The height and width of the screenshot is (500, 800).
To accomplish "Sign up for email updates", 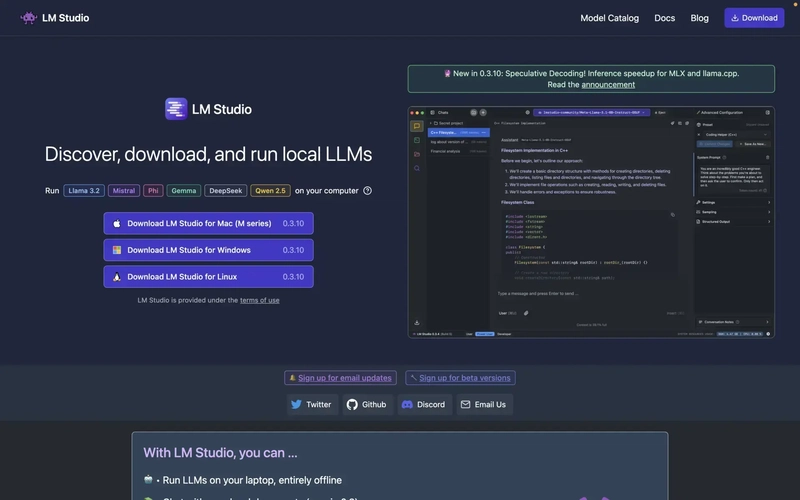I will click(340, 378).
